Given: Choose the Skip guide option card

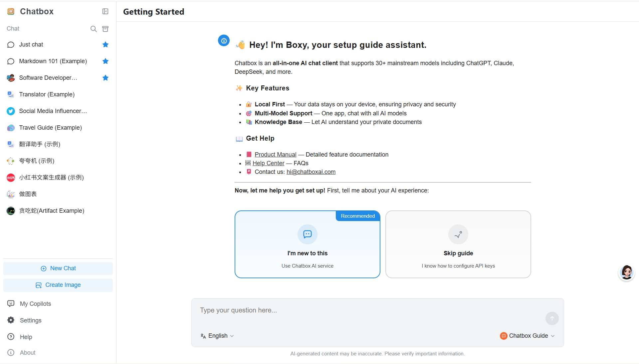Looking at the screenshot, I should coord(458,244).
